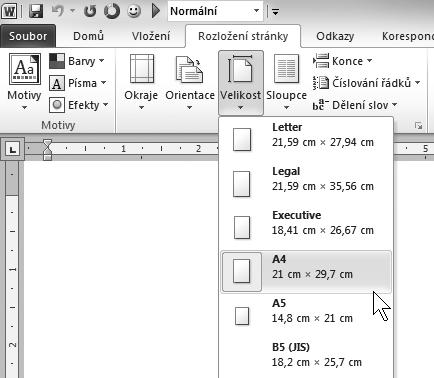
Task: Open the Motivy themes gallery
Action: coord(24,82)
